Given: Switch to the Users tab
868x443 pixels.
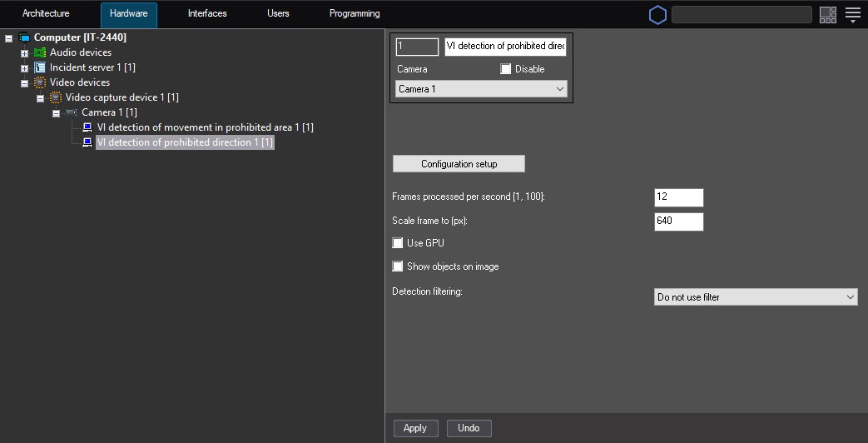Looking at the screenshot, I should click(279, 13).
